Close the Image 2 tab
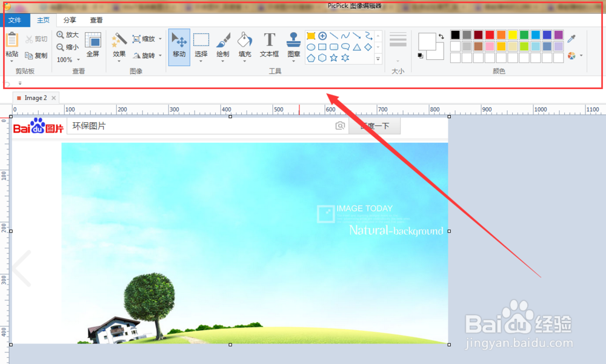This screenshot has width=606, height=364. [54, 98]
